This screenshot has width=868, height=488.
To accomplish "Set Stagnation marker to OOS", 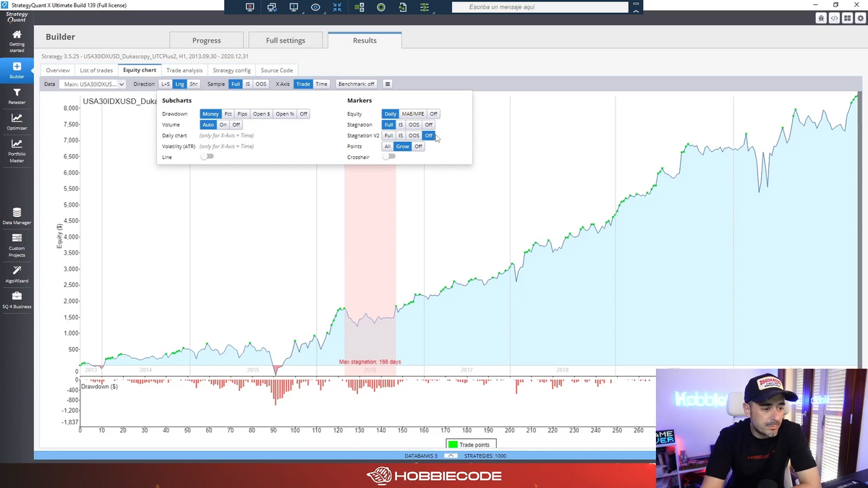I will click(414, 124).
